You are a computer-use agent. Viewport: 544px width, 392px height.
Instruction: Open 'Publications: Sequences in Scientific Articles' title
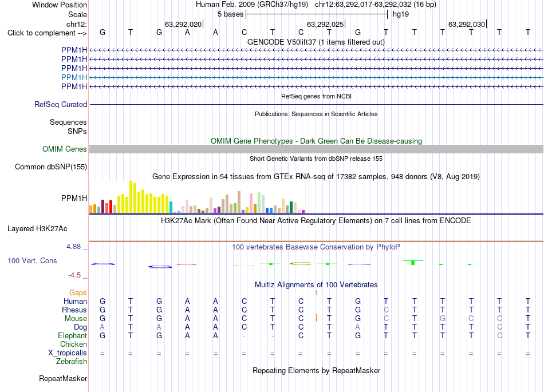point(316,114)
